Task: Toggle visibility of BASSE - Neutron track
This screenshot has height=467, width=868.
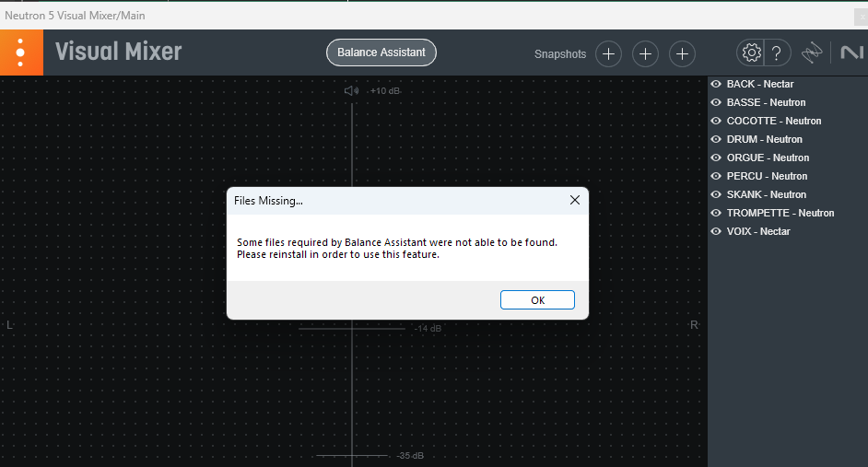Action: click(x=716, y=102)
